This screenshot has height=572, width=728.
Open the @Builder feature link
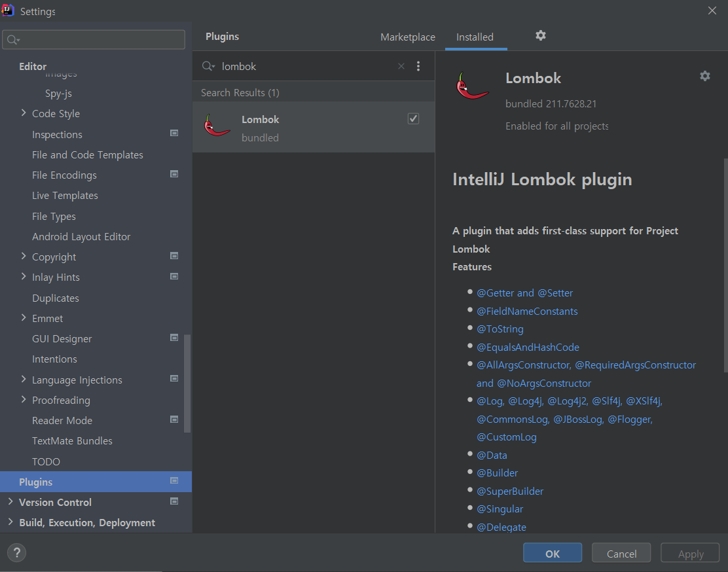pos(498,473)
